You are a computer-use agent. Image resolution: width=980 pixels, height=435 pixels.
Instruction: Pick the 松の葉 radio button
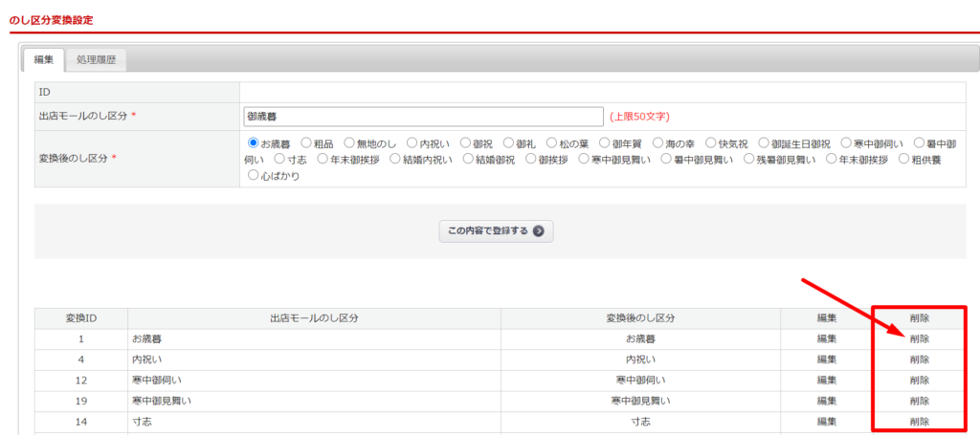pos(552,143)
